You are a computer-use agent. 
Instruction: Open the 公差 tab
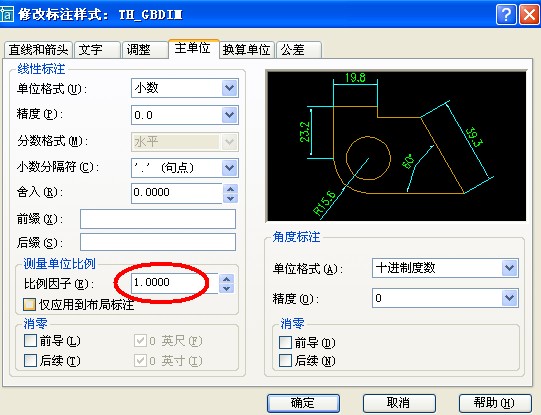299,50
